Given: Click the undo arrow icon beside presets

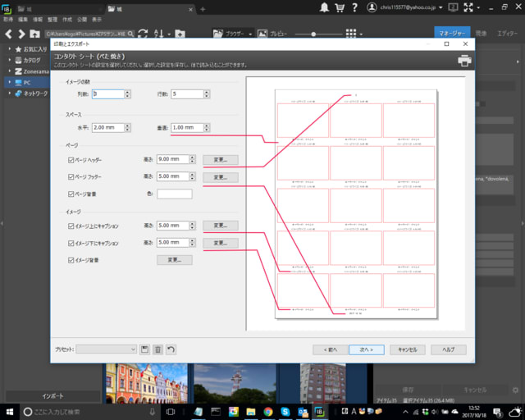Looking at the screenshot, I should [171, 349].
